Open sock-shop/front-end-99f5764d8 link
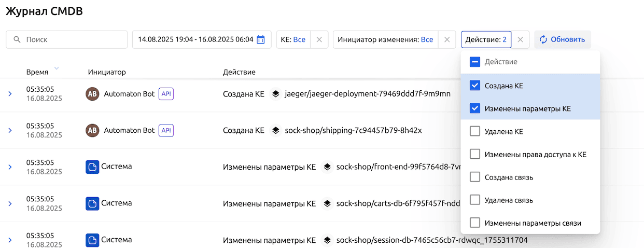The height and width of the screenshot is (248, 644). tap(398, 167)
